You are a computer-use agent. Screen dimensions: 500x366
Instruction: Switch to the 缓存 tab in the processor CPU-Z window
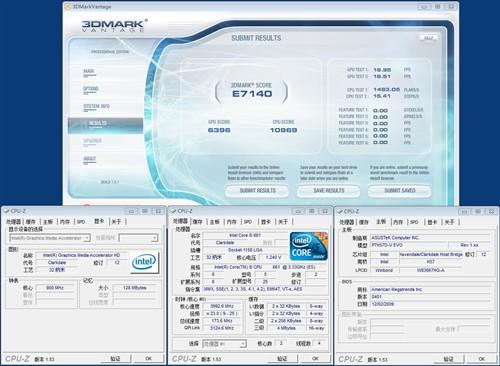(x=198, y=222)
